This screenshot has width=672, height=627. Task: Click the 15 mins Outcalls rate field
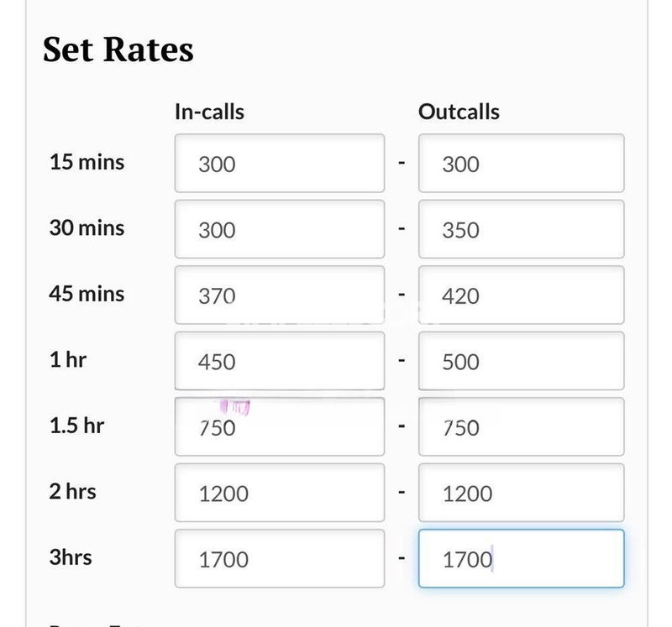coord(521,163)
